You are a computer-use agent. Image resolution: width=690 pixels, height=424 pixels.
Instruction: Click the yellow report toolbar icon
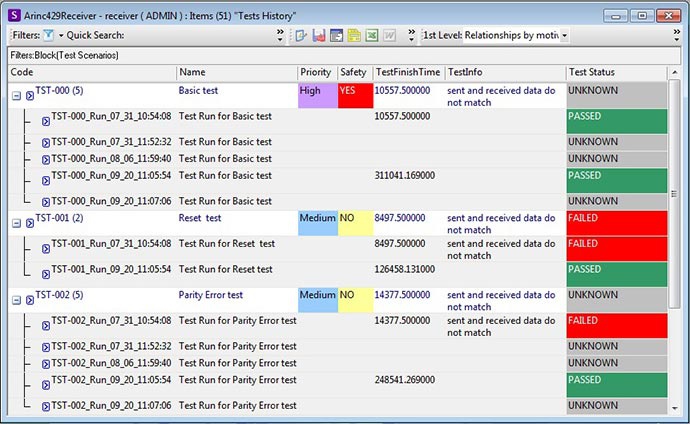click(354, 35)
